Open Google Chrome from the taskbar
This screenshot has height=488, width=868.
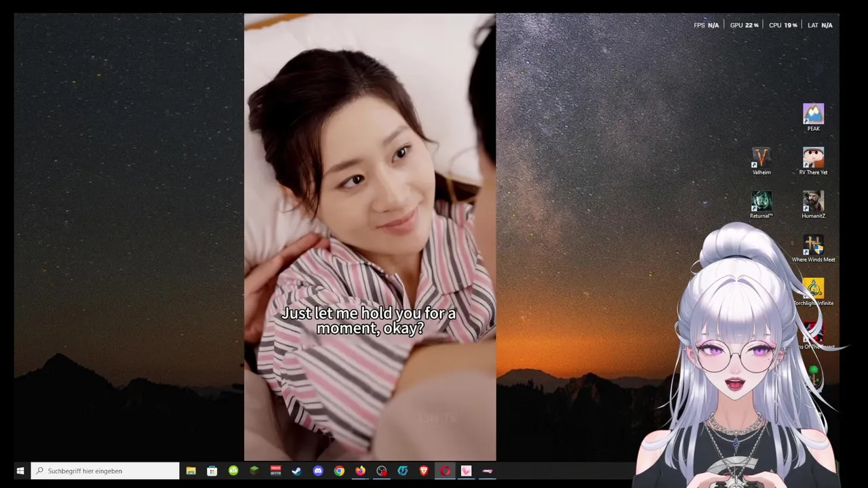coord(339,470)
